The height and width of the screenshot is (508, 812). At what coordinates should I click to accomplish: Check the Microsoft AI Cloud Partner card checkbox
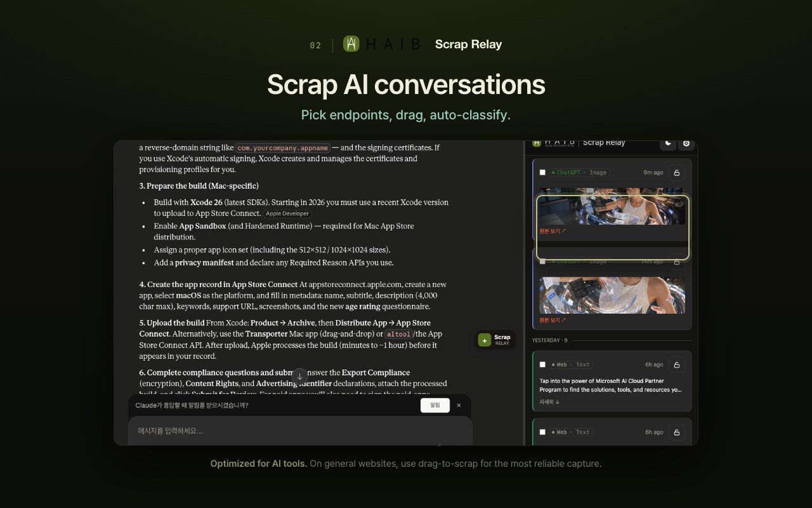(542, 364)
